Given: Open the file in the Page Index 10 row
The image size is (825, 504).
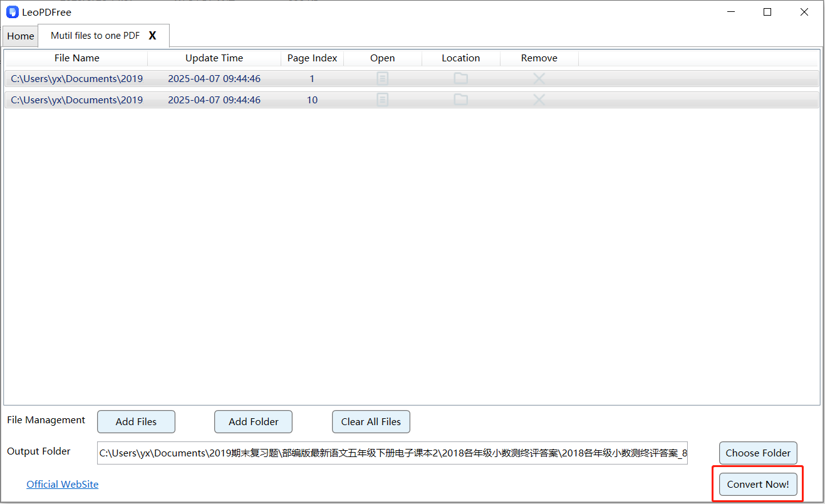Looking at the screenshot, I should (382, 100).
